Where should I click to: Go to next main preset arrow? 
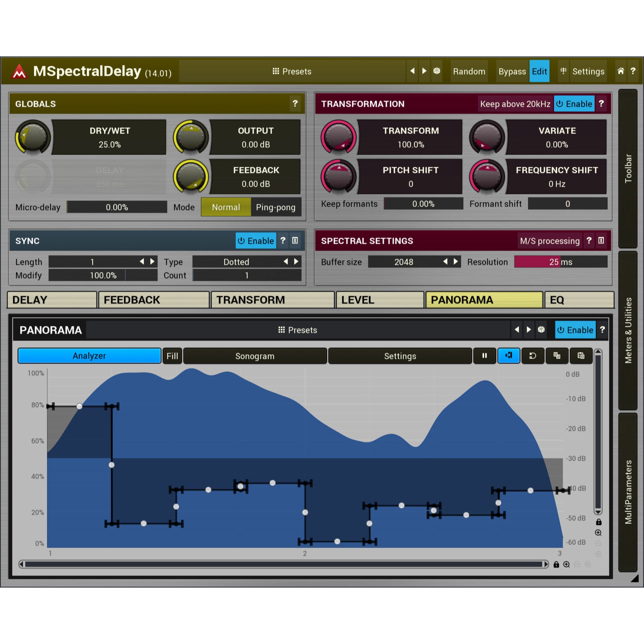point(424,71)
